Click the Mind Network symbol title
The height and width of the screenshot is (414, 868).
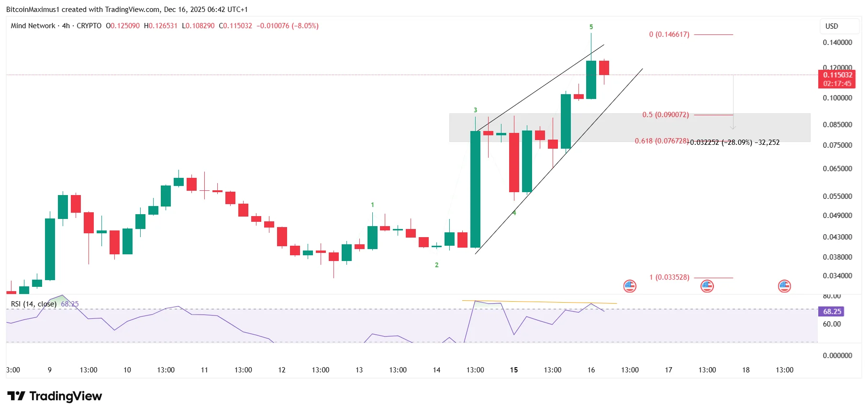(x=33, y=26)
